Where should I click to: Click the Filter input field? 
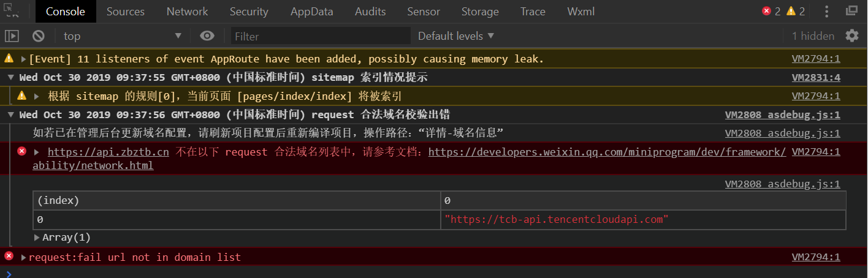321,36
